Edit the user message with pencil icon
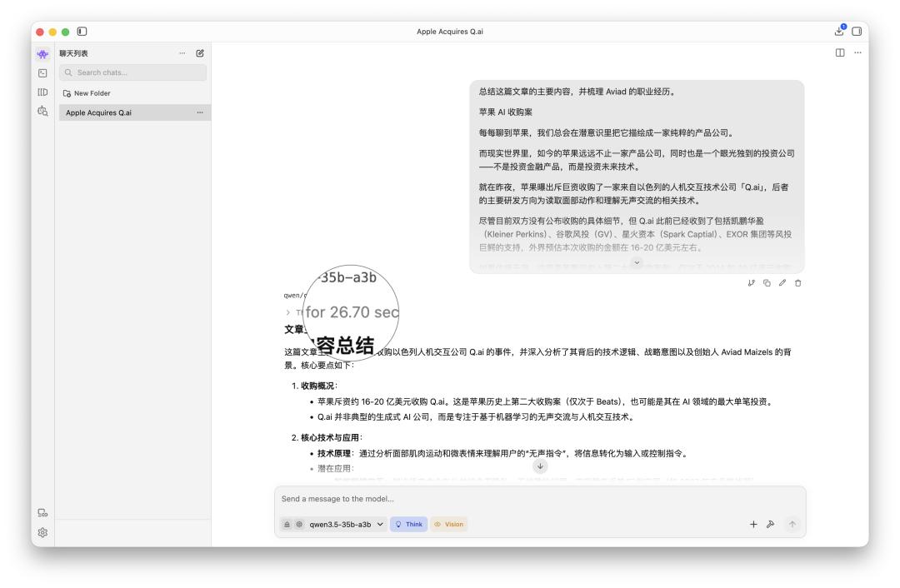Viewport: 900px width, 588px height. (x=782, y=283)
